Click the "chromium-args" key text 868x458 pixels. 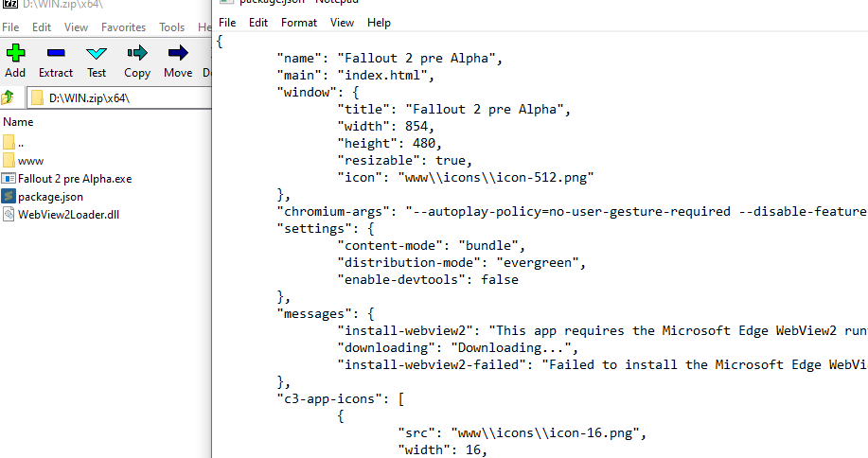coord(333,211)
